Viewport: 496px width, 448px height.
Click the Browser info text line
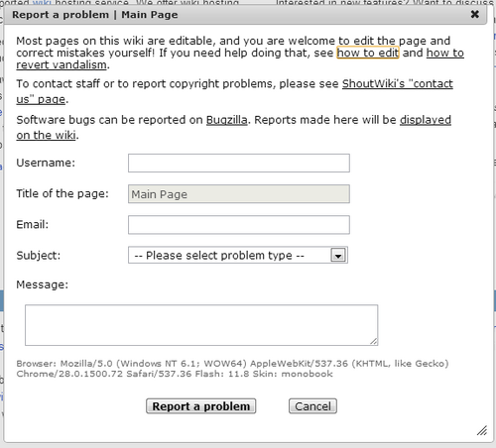(232, 369)
